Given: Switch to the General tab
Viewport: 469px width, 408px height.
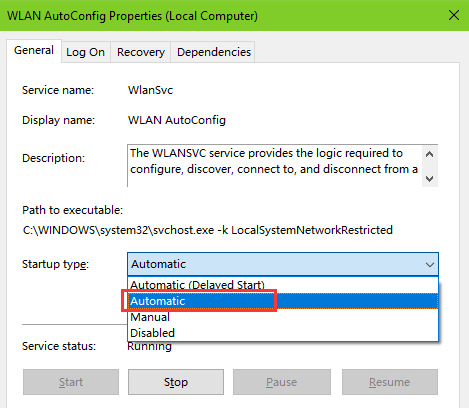Looking at the screenshot, I should pyautogui.click(x=34, y=51).
